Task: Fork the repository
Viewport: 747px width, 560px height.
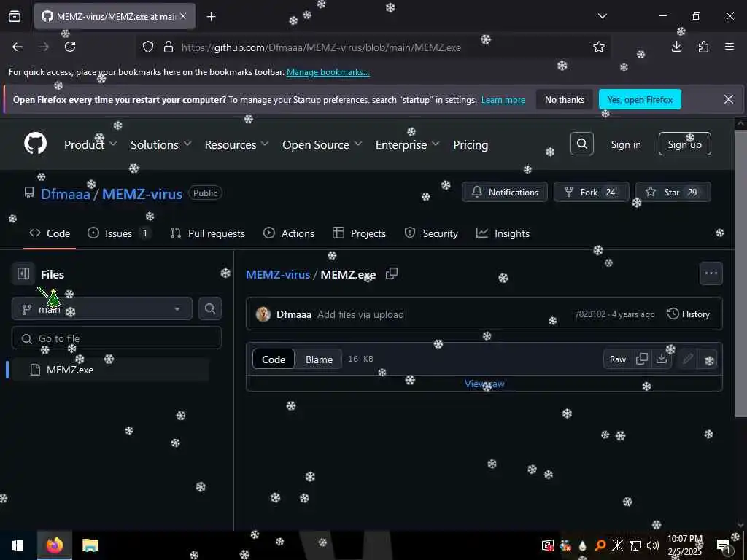Action: tap(591, 192)
